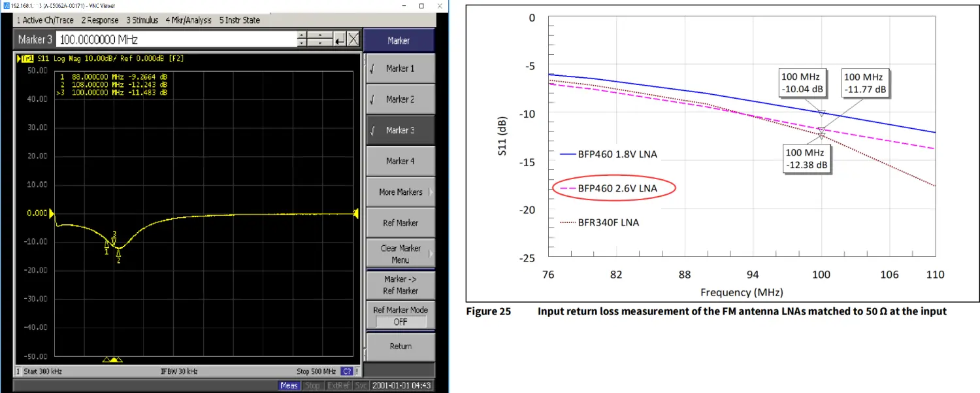Click the reference level marker at 0.000
Image resolution: width=980 pixels, height=393 pixels.
[x=52, y=213]
